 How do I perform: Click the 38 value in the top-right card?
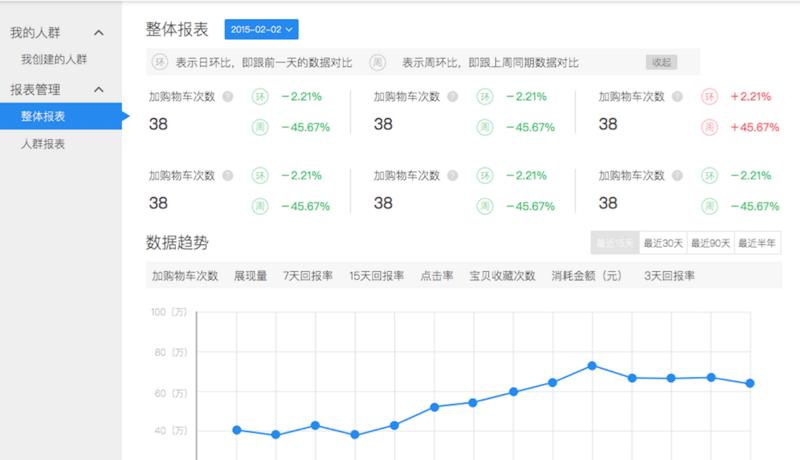click(x=608, y=124)
